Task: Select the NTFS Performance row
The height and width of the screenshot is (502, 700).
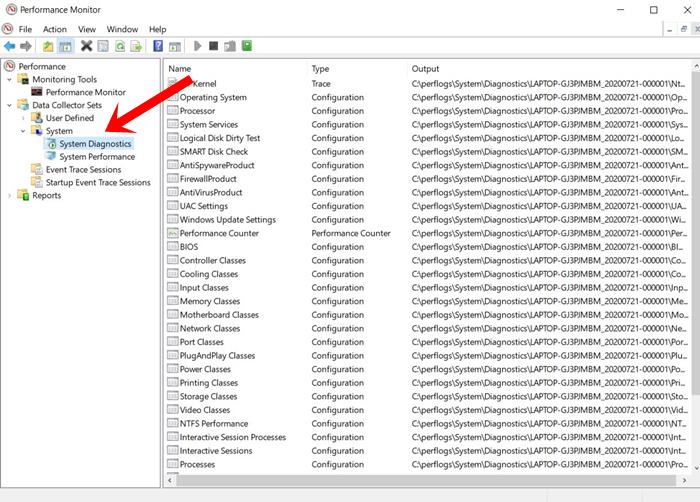Action: (427, 423)
